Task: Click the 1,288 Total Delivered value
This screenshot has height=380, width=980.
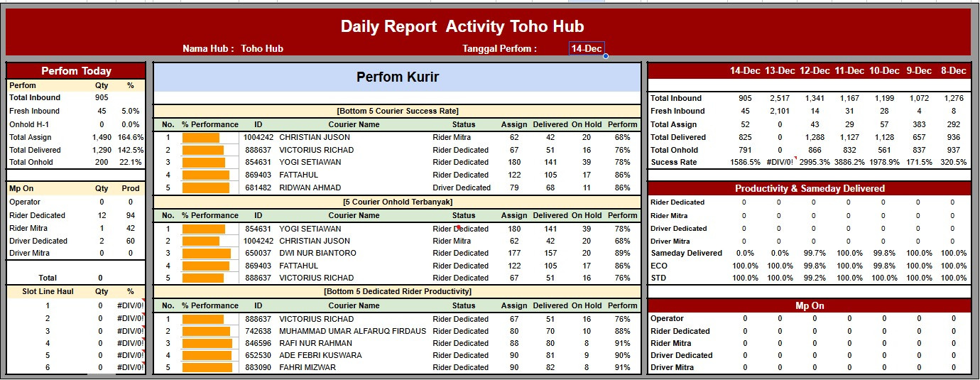Action: [814, 137]
